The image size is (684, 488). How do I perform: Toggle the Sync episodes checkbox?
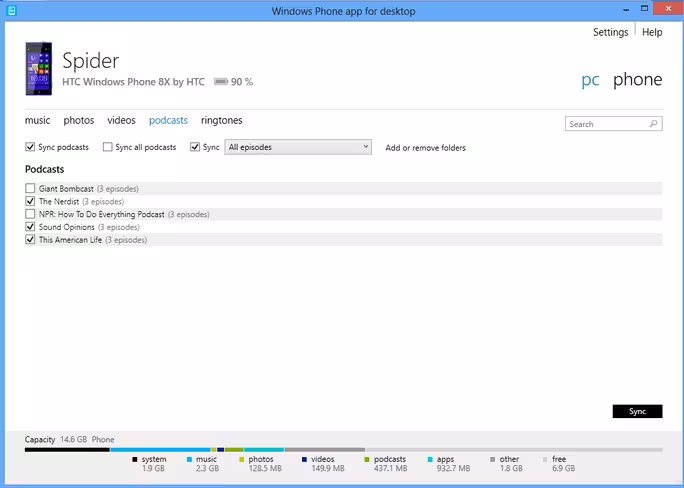[x=195, y=147]
